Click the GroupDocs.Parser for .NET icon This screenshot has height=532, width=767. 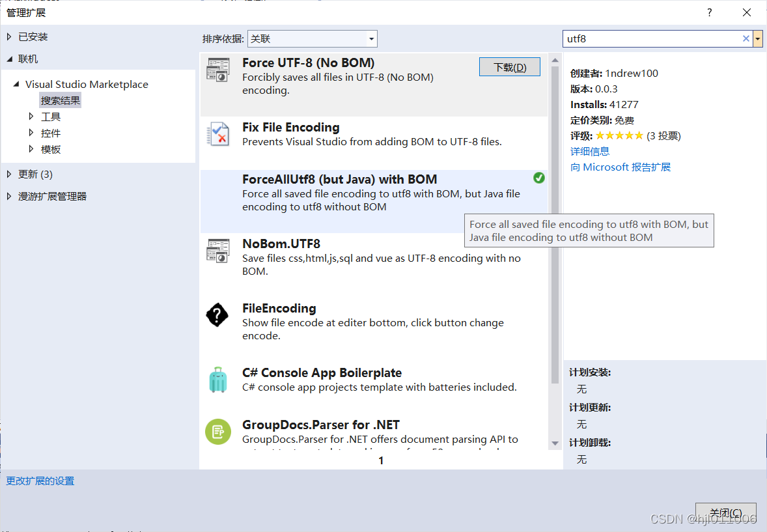coord(217,432)
